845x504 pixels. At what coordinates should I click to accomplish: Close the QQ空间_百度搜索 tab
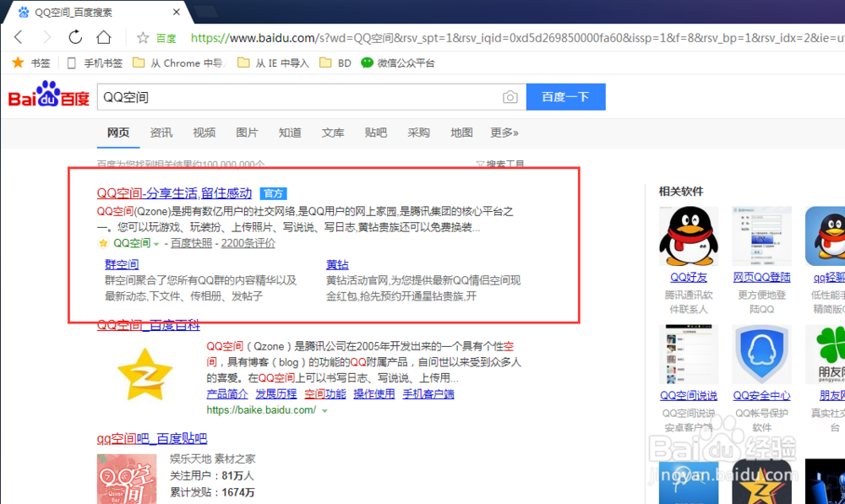(177, 12)
